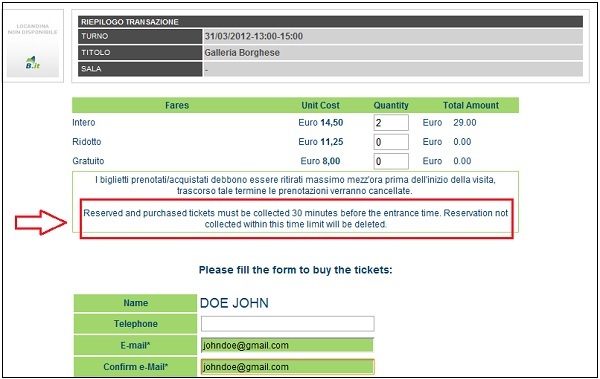Click the 29.00 total amount
Viewport: 600px width, 379px height.
[465, 123]
